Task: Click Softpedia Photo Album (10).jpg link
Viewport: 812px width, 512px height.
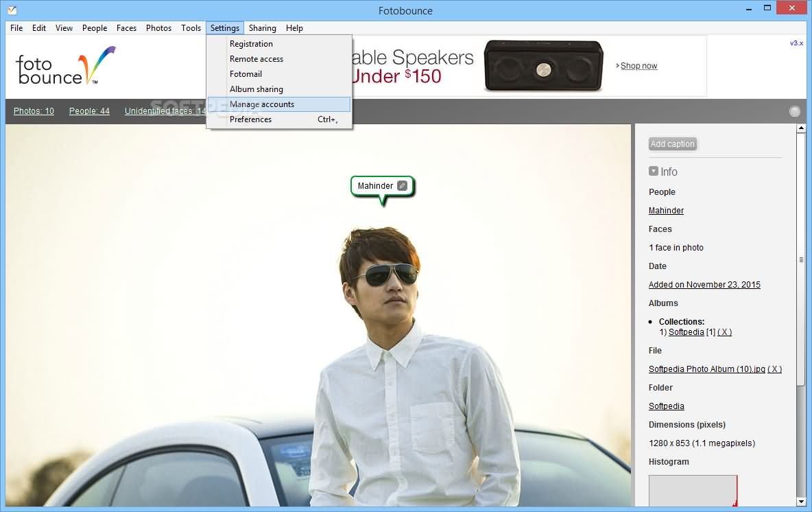Action: [x=707, y=369]
